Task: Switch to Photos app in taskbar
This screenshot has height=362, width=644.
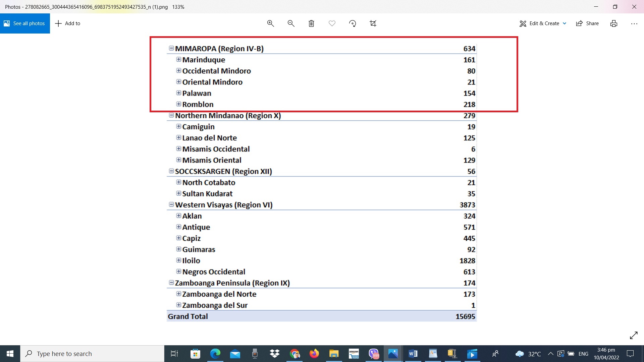Action: tap(393, 354)
